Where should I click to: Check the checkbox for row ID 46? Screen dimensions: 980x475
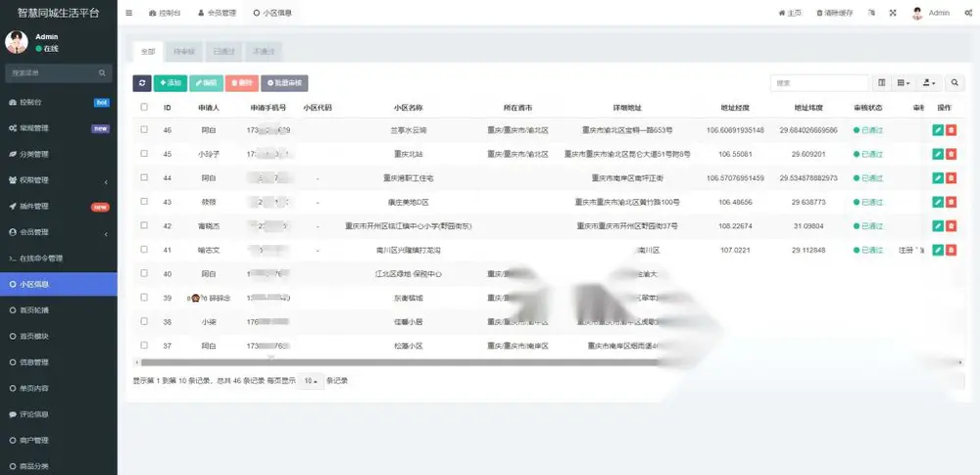[144, 129]
